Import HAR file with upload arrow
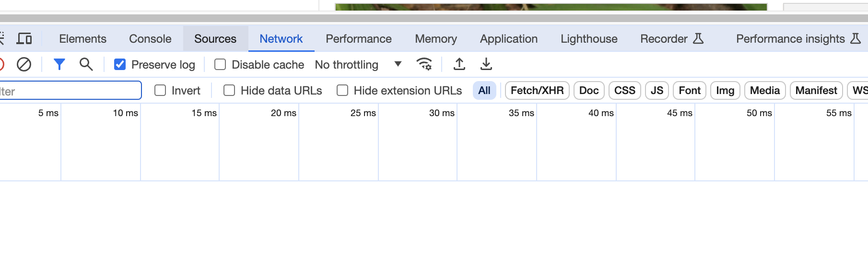The width and height of the screenshot is (868, 261). 459,64
